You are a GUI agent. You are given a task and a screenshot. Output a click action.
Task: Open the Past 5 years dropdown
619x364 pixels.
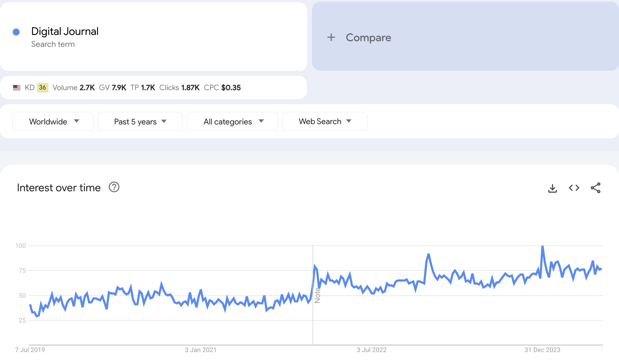tap(140, 121)
